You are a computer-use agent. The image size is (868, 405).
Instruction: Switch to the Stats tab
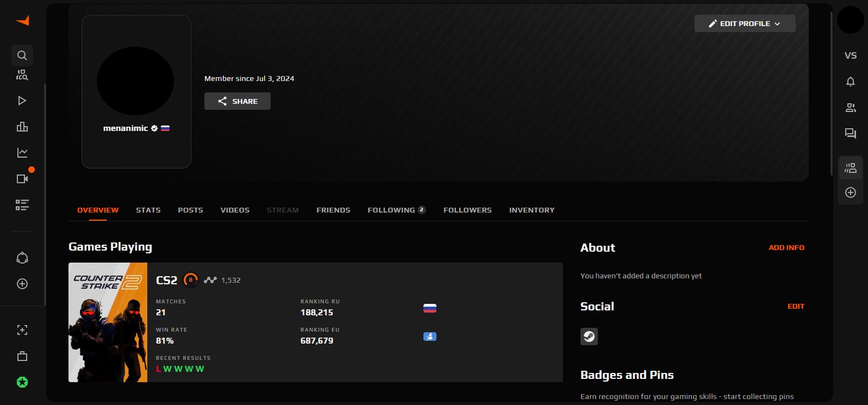click(x=148, y=210)
